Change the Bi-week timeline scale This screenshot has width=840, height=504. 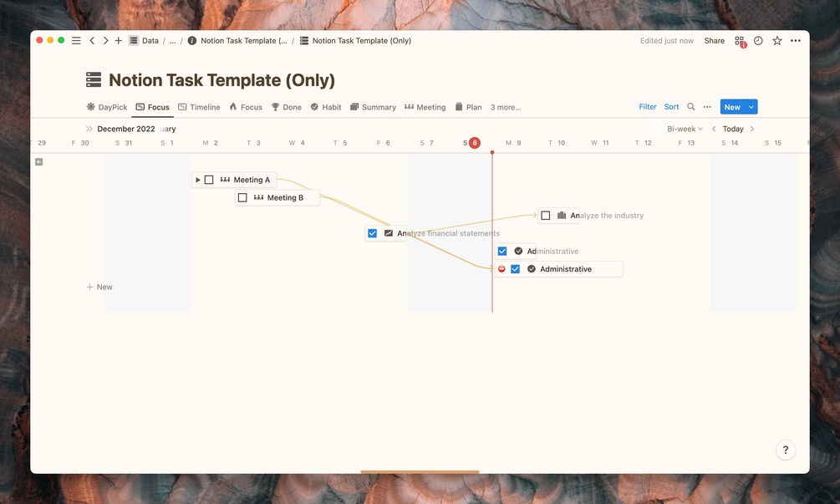[684, 129]
